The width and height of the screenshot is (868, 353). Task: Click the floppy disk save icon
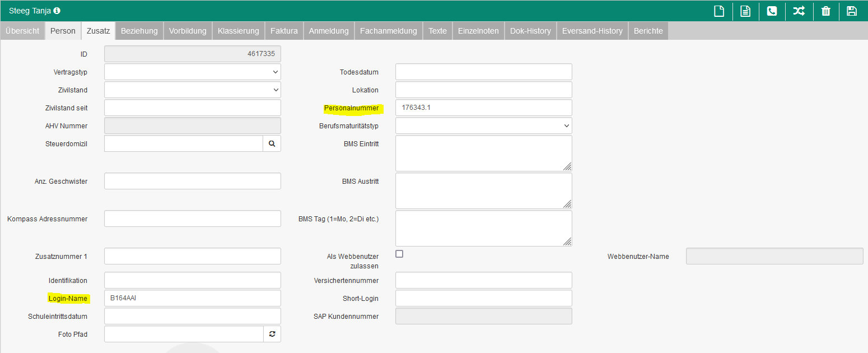coord(852,11)
